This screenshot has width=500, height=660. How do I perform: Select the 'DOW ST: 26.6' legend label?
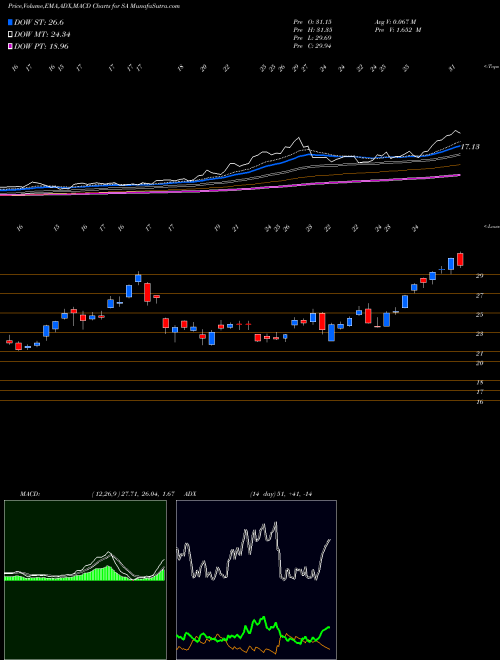coord(39,22)
